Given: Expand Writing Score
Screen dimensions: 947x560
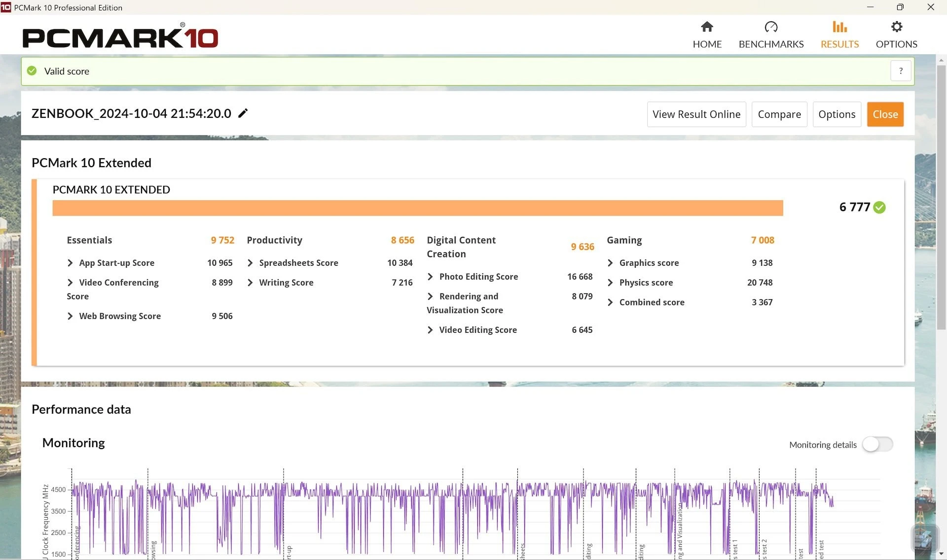Looking at the screenshot, I should pos(250,282).
